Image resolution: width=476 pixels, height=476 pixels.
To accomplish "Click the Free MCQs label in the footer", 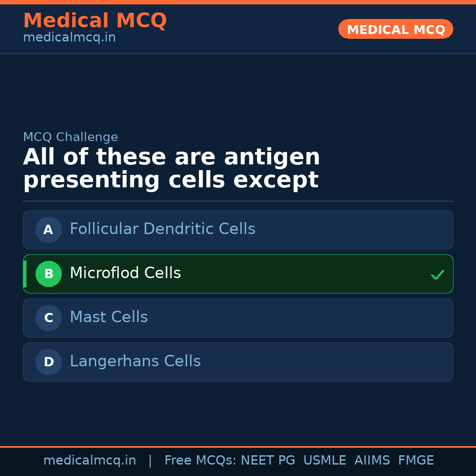I will (x=200, y=461).
